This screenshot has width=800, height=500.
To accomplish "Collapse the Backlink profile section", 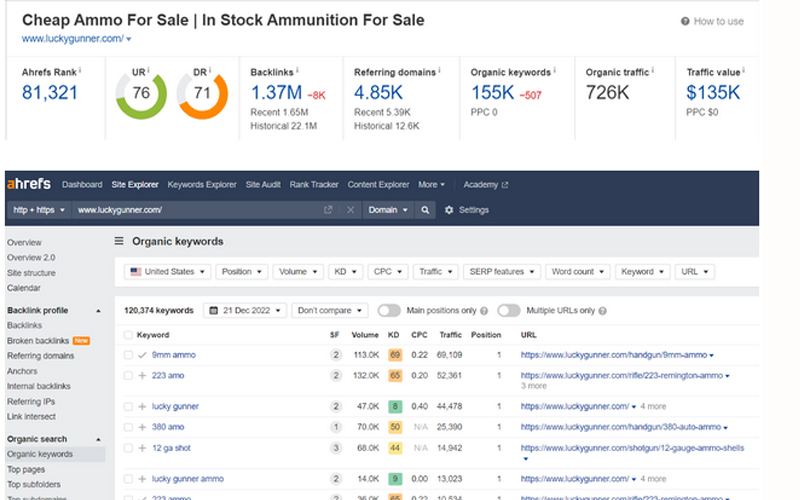I will click(x=98, y=311).
